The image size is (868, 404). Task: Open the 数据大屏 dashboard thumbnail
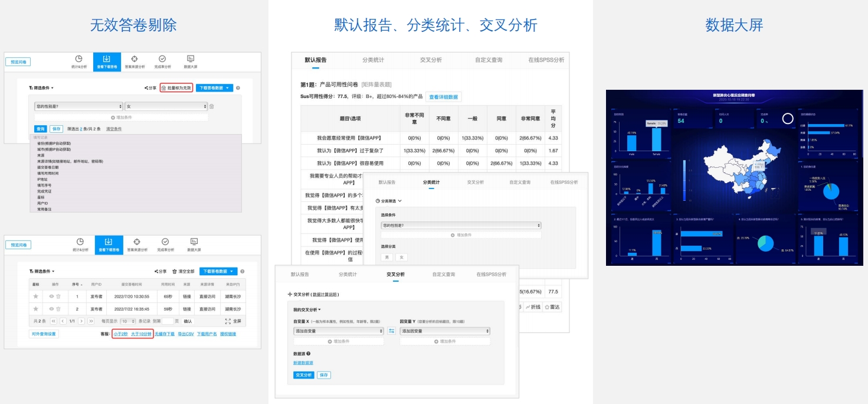734,178
